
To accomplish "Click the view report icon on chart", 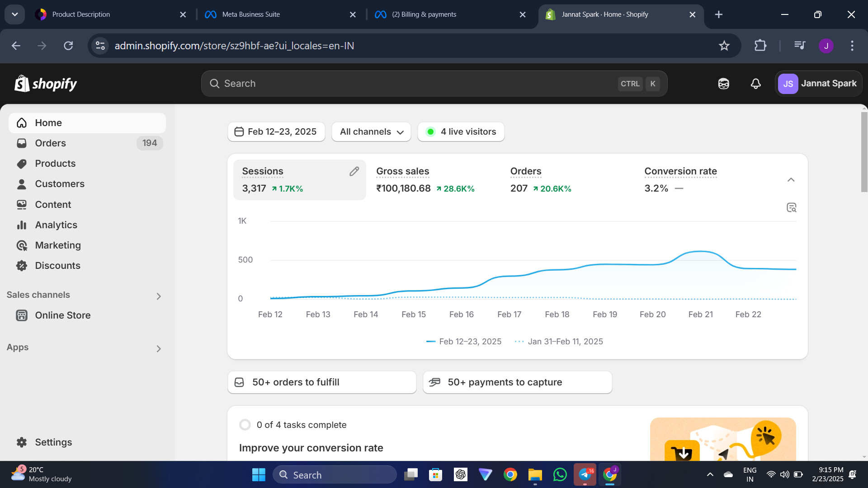I will click(791, 208).
